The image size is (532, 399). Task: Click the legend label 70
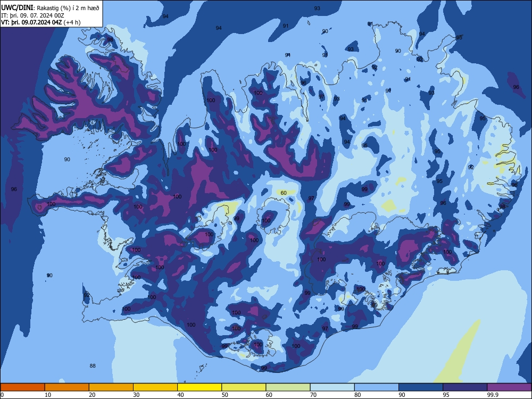313,395
